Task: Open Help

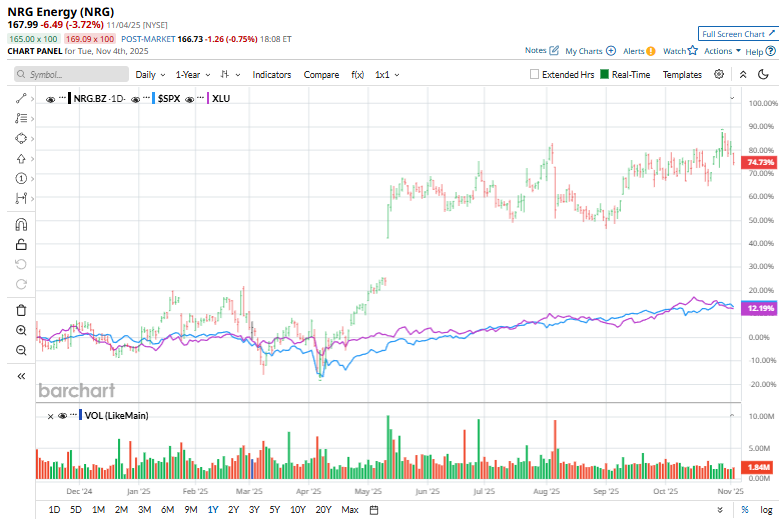Action: pyautogui.click(x=761, y=51)
